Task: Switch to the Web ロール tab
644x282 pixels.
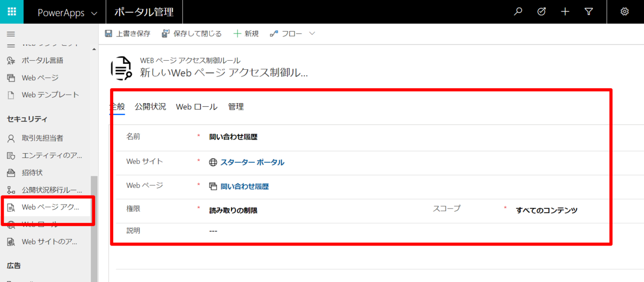Action: click(x=196, y=106)
